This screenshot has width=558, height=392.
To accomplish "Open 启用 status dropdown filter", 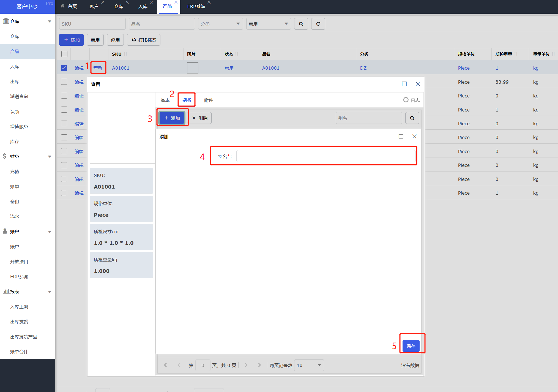I will click(x=269, y=24).
